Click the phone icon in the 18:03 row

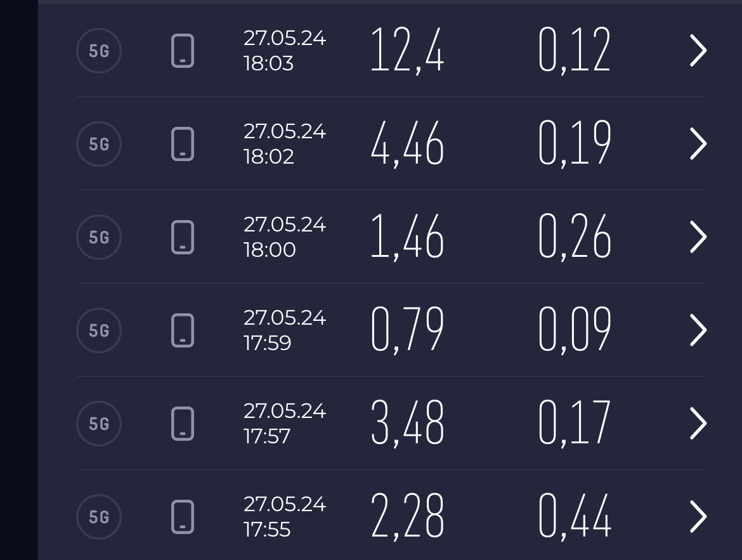click(183, 51)
